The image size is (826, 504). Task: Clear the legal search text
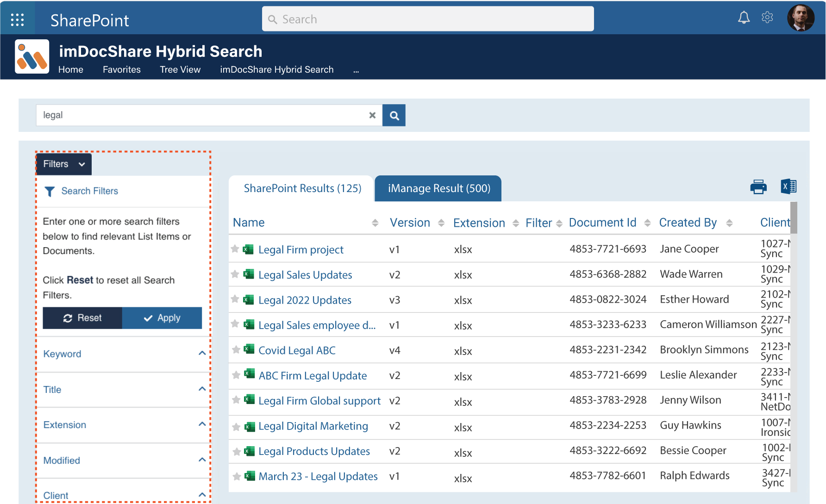[x=372, y=115]
